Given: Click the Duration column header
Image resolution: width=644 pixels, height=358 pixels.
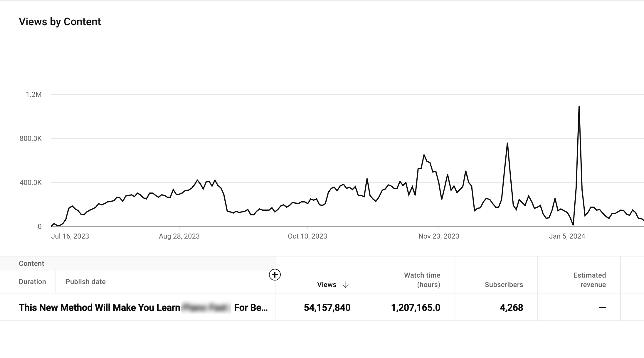Looking at the screenshot, I should 32,282.
